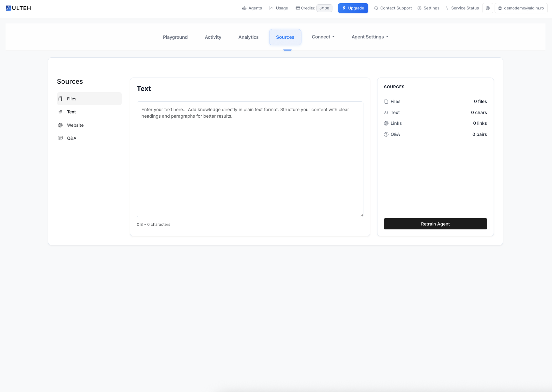Click the Text lines icon in sidebar

click(x=60, y=112)
